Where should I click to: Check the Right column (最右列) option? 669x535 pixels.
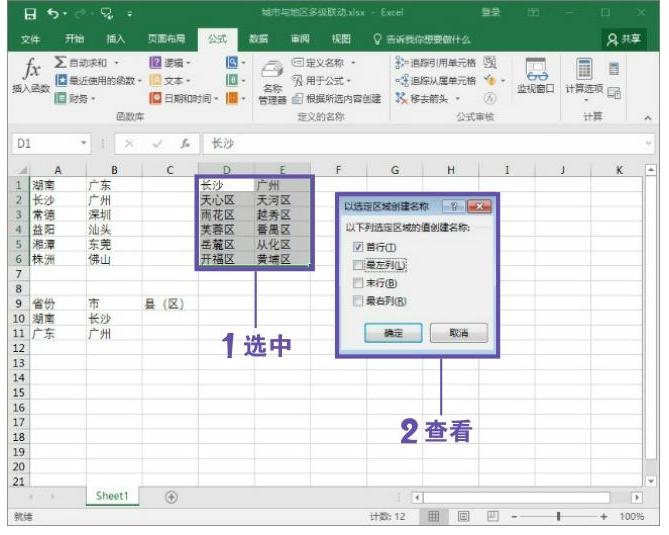tap(358, 301)
